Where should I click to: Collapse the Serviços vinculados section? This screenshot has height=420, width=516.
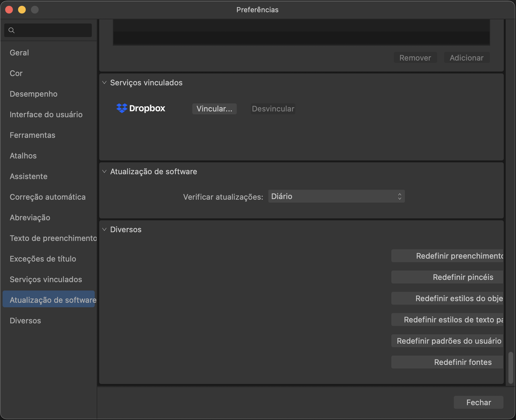(104, 82)
